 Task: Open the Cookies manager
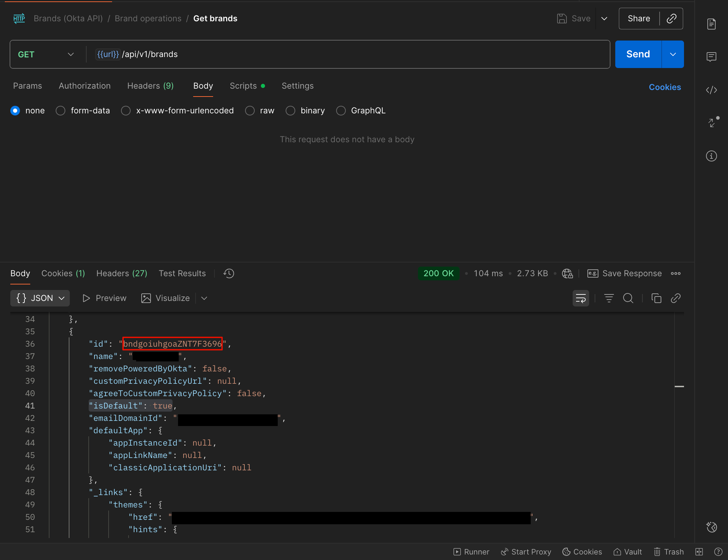[664, 87]
